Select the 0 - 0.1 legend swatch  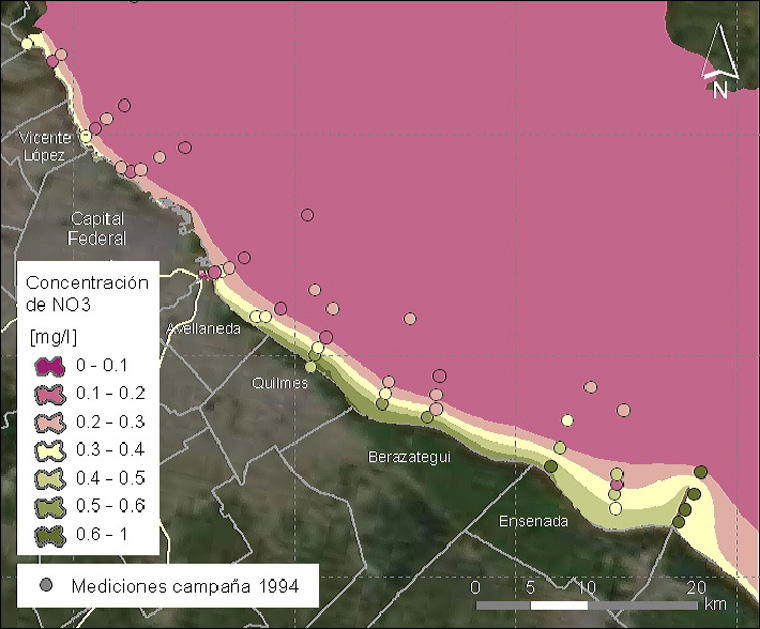pos(49,365)
